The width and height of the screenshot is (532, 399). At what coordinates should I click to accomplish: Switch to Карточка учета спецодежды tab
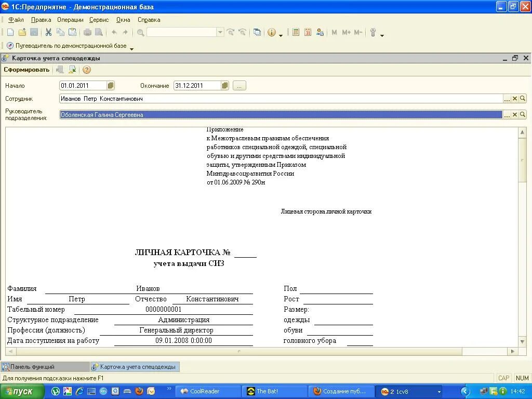[135, 367]
